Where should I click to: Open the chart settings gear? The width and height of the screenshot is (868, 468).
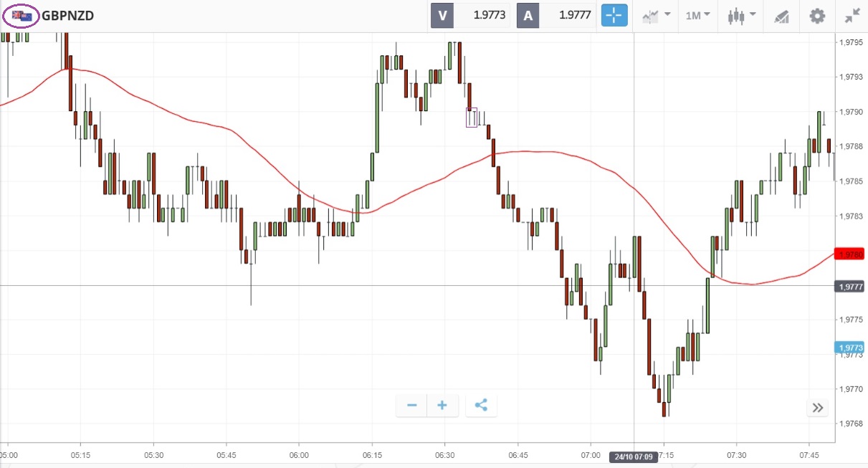tap(817, 15)
